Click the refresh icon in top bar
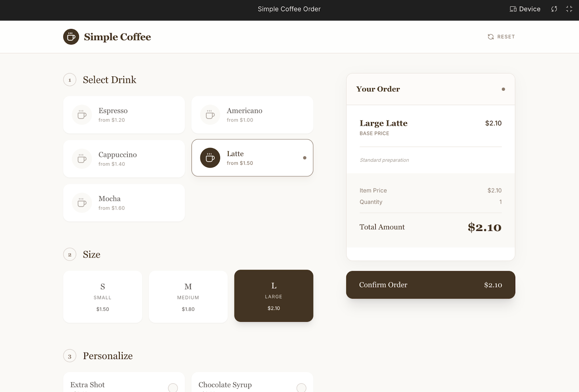 (x=554, y=9)
